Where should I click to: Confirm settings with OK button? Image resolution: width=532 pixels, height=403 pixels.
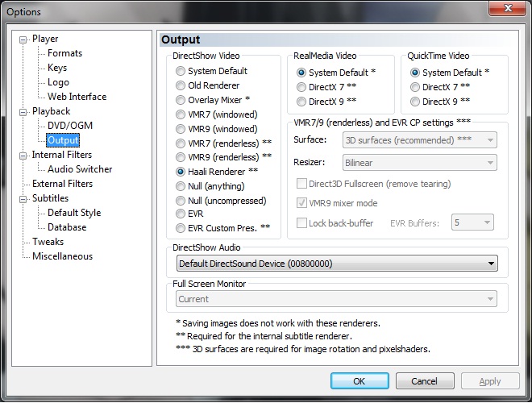(x=360, y=381)
